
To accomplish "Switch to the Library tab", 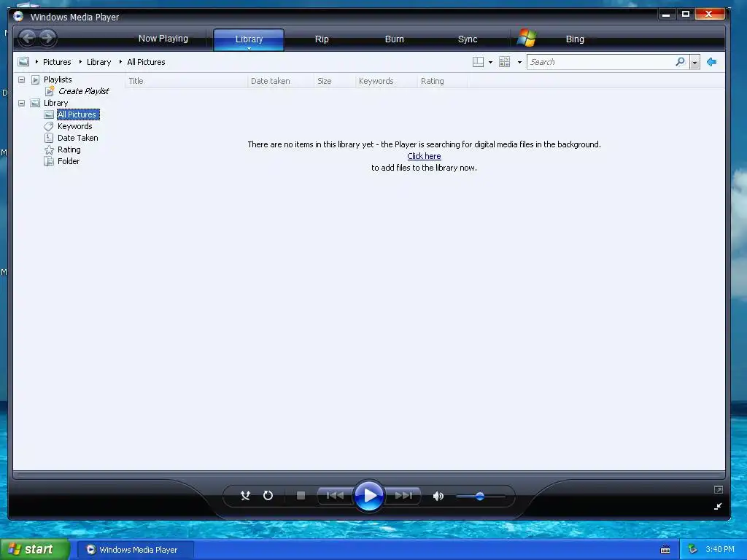I will coord(249,39).
